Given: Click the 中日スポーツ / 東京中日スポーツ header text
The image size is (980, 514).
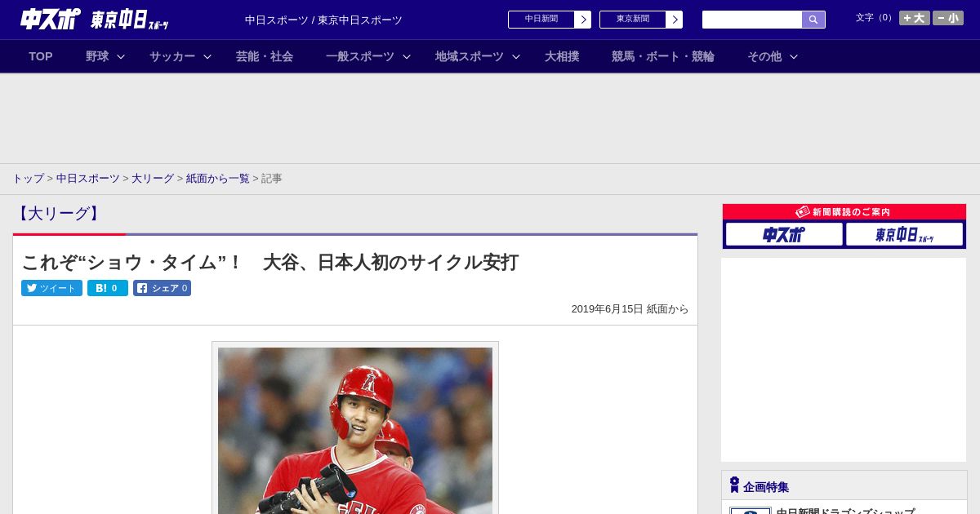Looking at the screenshot, I should point(323,20).
